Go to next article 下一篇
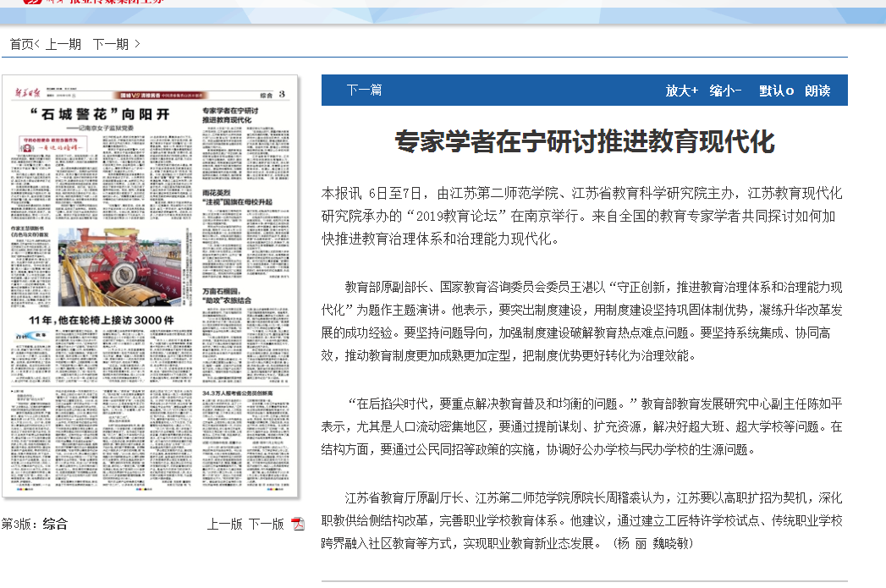 (364, 90)
